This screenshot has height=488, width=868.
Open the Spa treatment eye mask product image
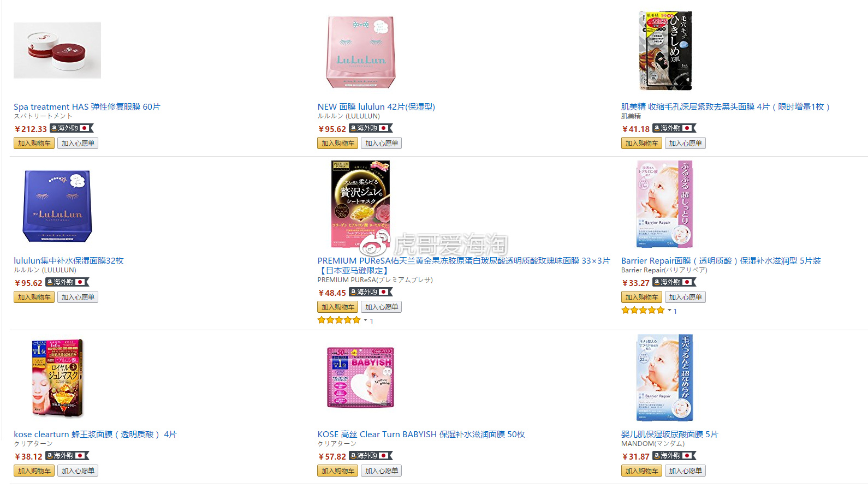click(57, 50)
